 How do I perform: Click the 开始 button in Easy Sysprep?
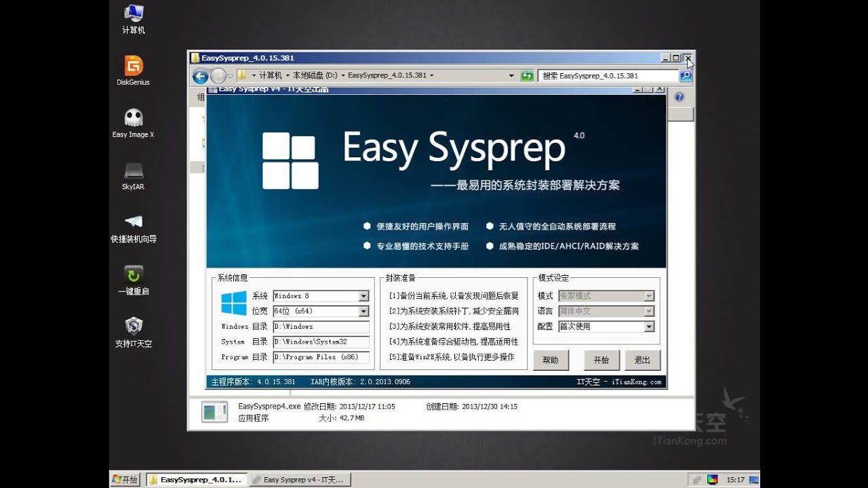click(x=601, y=360)
